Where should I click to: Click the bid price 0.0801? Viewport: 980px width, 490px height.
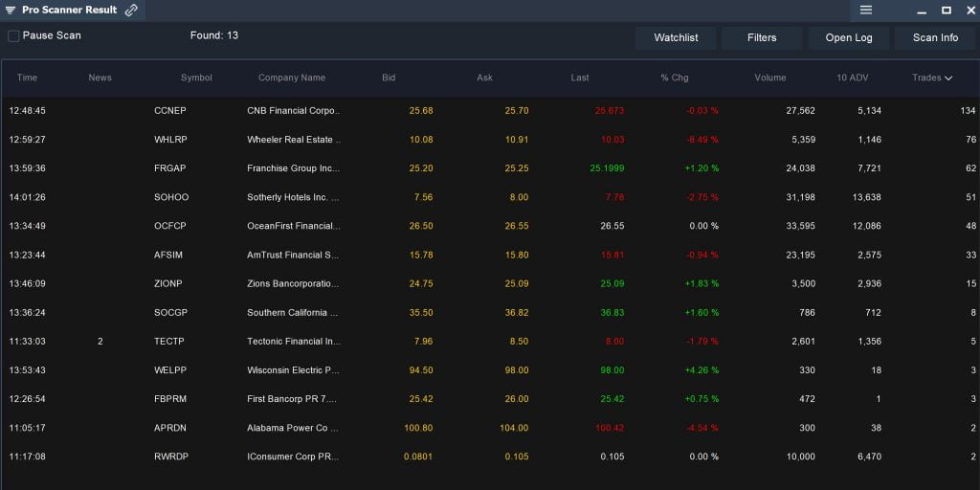(x=418, y=457)
